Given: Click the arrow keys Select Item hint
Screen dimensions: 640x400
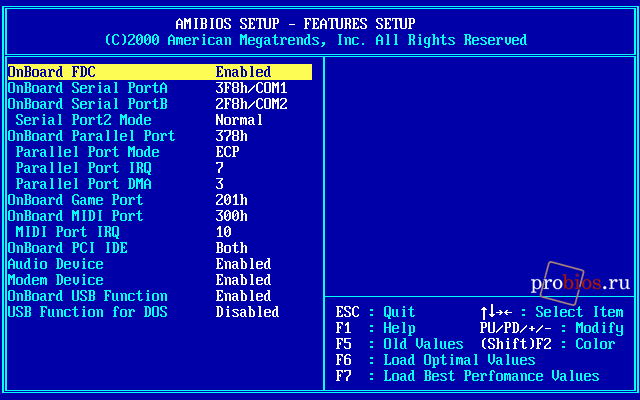Looking at the screenshot, I should [x=552, y=312].
